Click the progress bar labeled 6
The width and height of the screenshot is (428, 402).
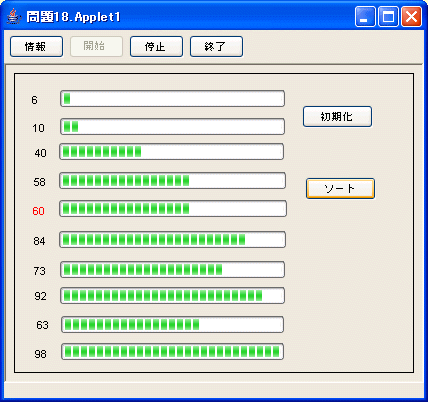[172, 98]
